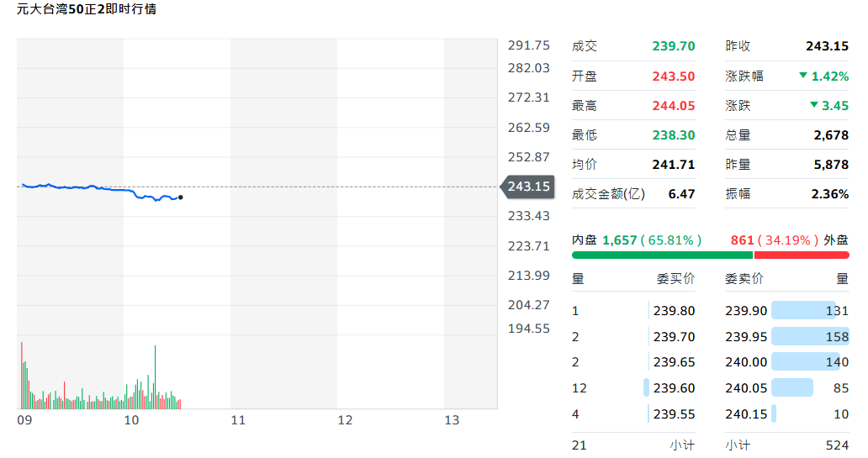
Task: Click the bid subtotal 21
Action: point(579,445)
